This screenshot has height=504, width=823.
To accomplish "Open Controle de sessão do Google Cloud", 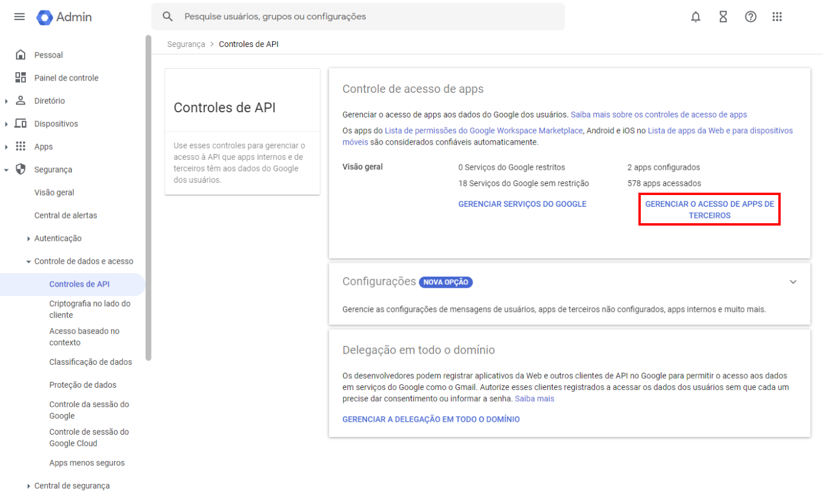I will (89, 438).
